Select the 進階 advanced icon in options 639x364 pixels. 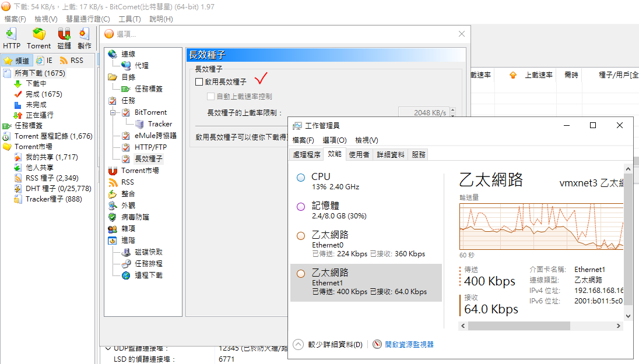113,240
